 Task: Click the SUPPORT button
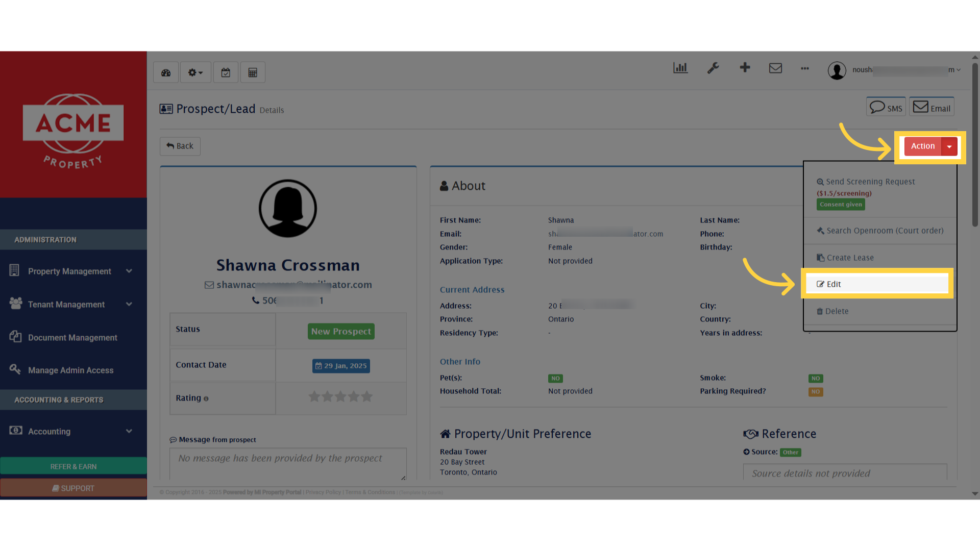pyautogui.click(x=73, y=488)
